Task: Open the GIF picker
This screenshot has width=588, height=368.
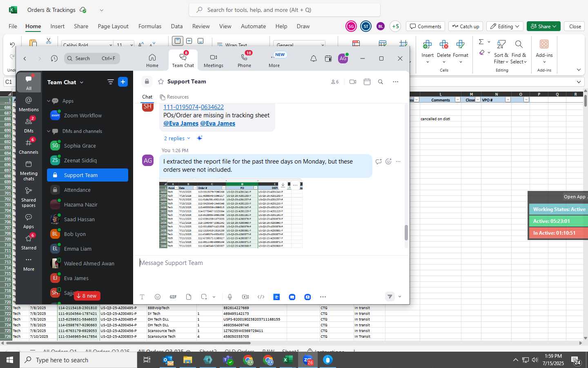Action: coord(173,297)
